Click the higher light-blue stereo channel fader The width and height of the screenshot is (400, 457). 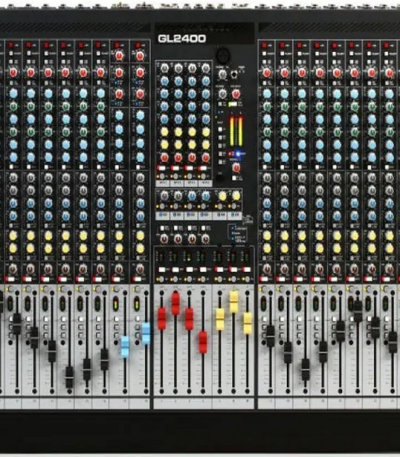[x=146, y=333]
